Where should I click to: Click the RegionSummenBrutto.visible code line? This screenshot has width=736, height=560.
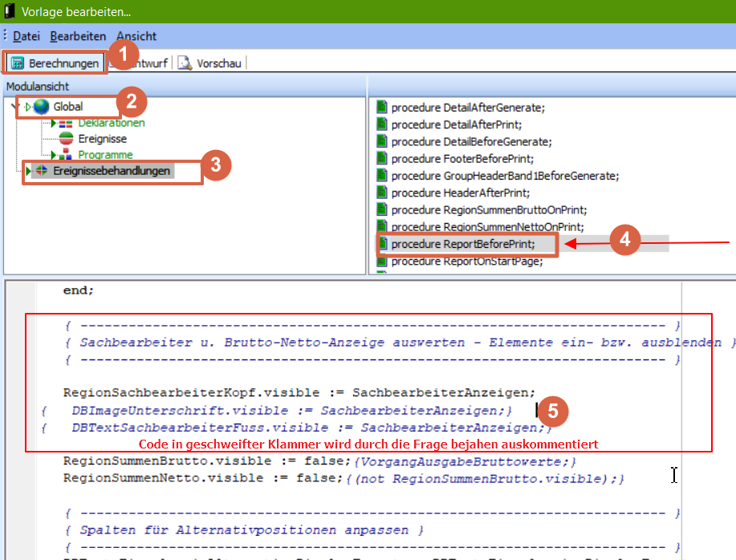click(319, 461)
